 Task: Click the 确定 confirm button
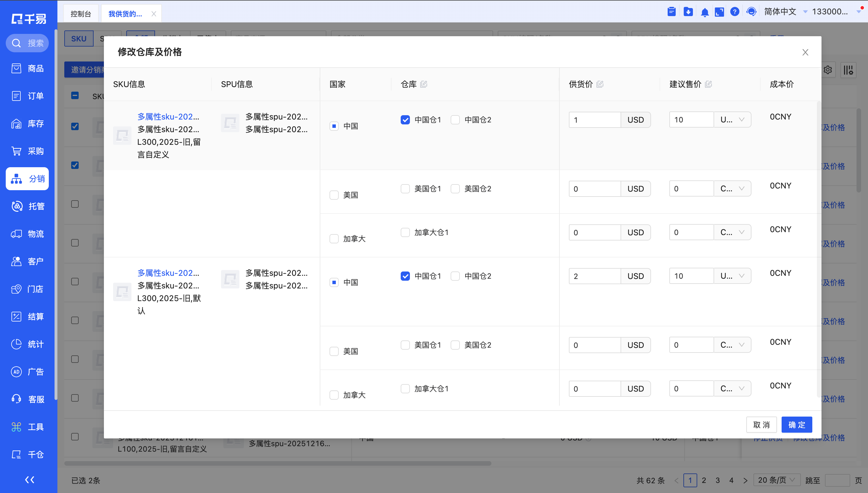tap(797, 425)
